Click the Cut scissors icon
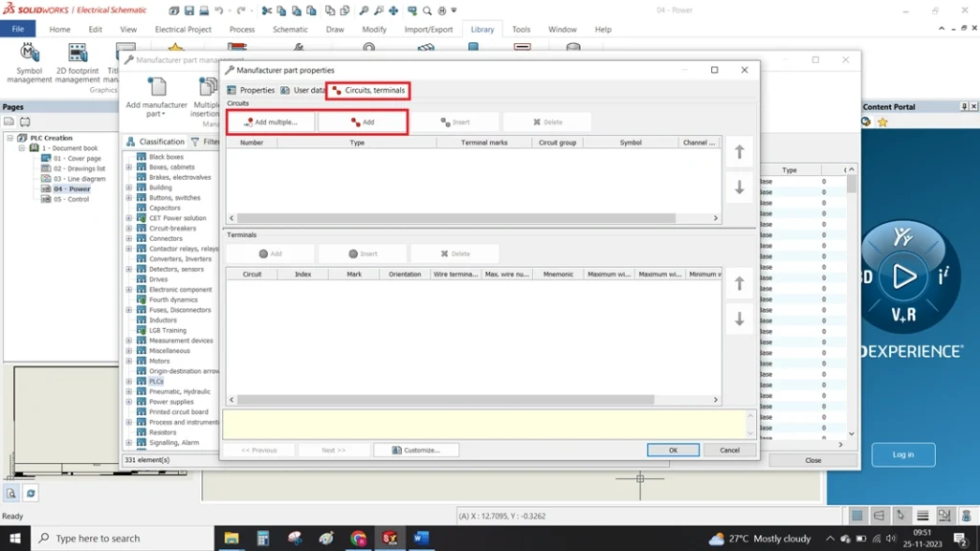 267,10
